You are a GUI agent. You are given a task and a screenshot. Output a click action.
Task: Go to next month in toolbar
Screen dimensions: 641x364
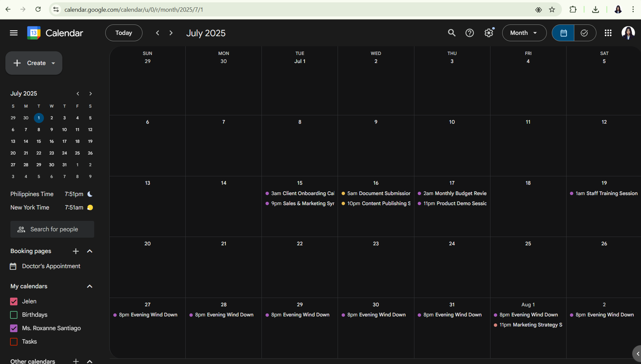pos(171,33)
